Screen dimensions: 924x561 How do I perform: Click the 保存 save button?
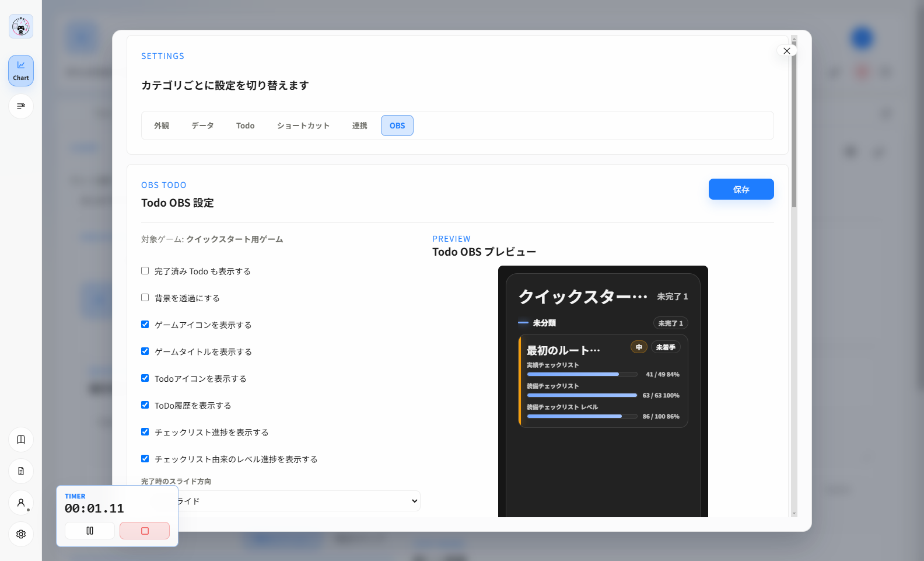(741, 189)
